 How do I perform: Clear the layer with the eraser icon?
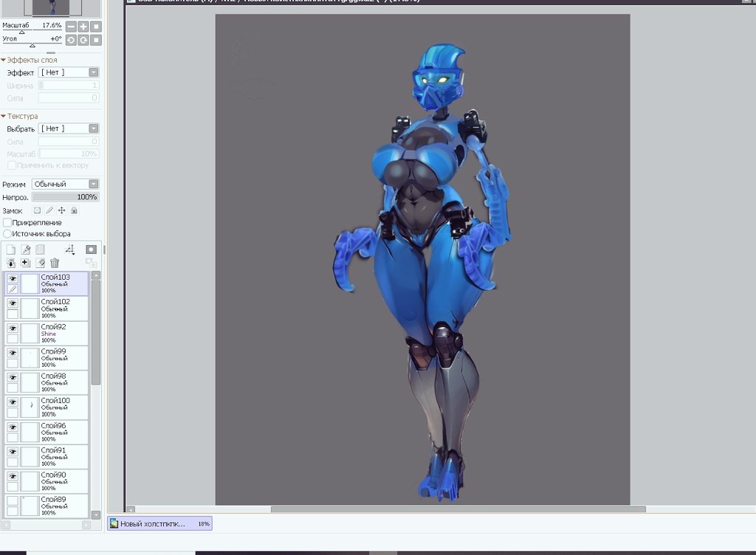pyautogui.click(x=40, y=263)
